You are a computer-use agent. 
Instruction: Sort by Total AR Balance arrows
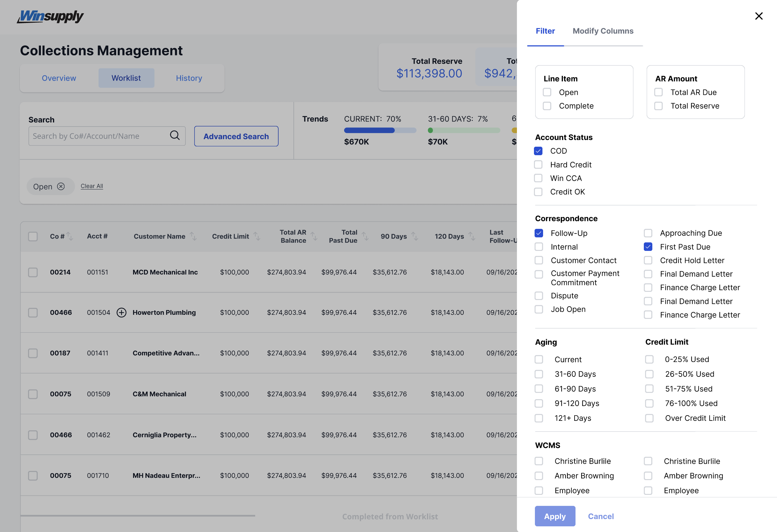click(314, 236)
